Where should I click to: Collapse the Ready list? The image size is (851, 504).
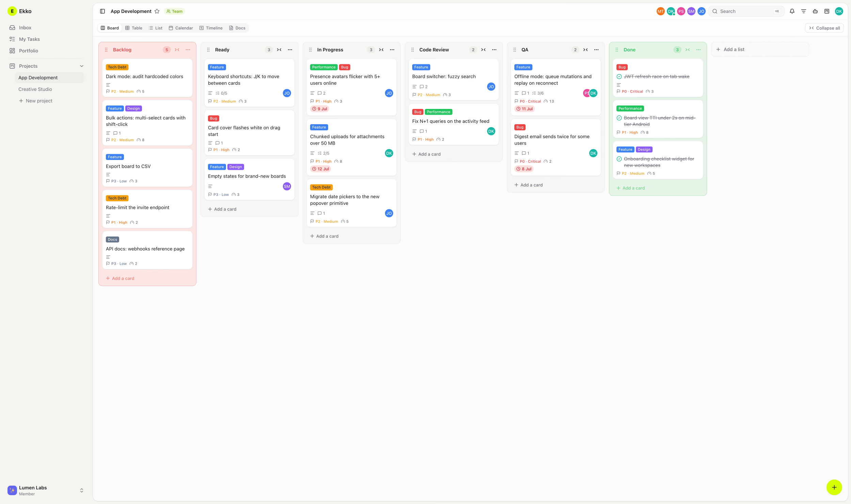[279, 50]
